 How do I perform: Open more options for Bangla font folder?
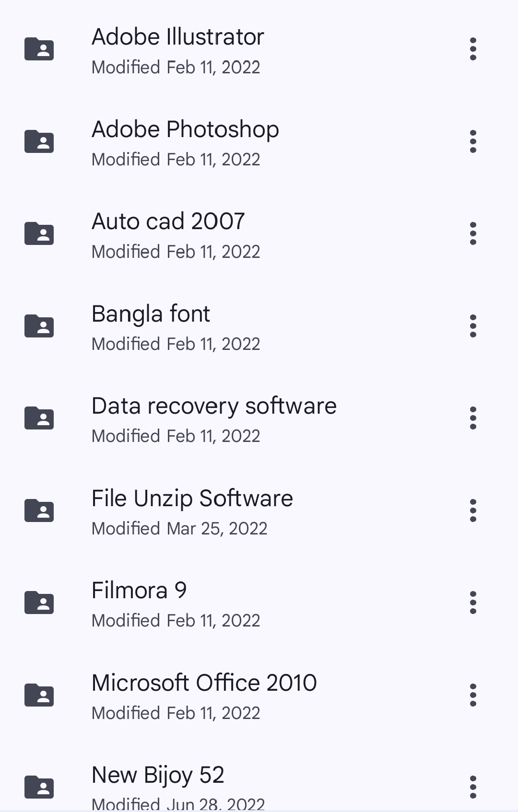pos(473,326)
